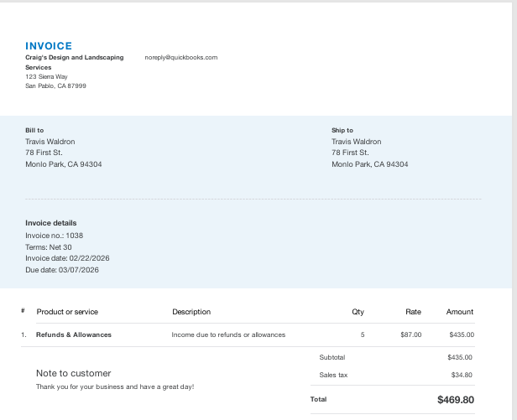Click the Rate column header
517x420 pixels.
tap(413, 312)
